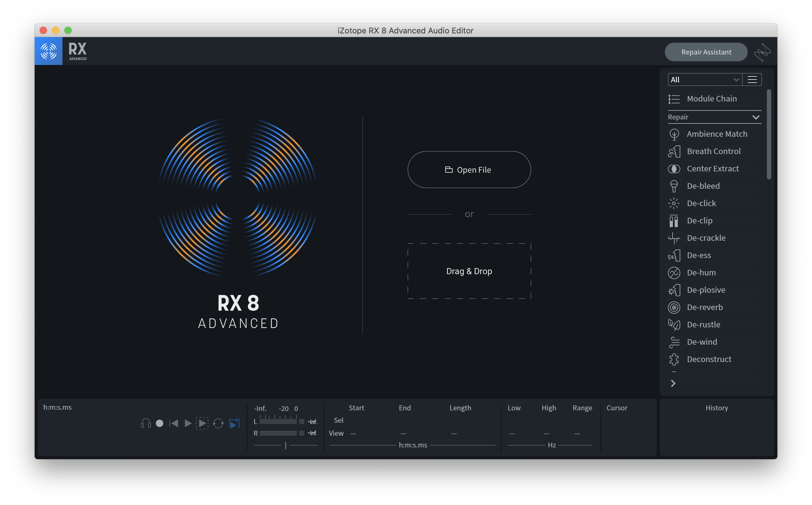Screen dimensions: 812x505
Task: Select the De-ess module icon
Action: (674, 256)
